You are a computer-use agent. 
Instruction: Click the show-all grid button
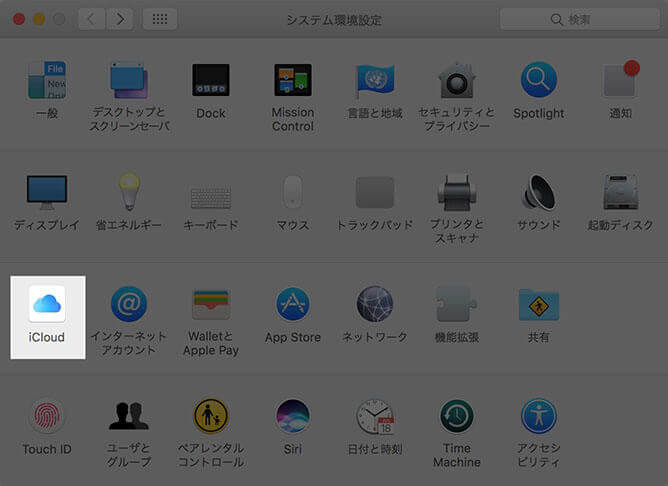click(x=160, y=19)
